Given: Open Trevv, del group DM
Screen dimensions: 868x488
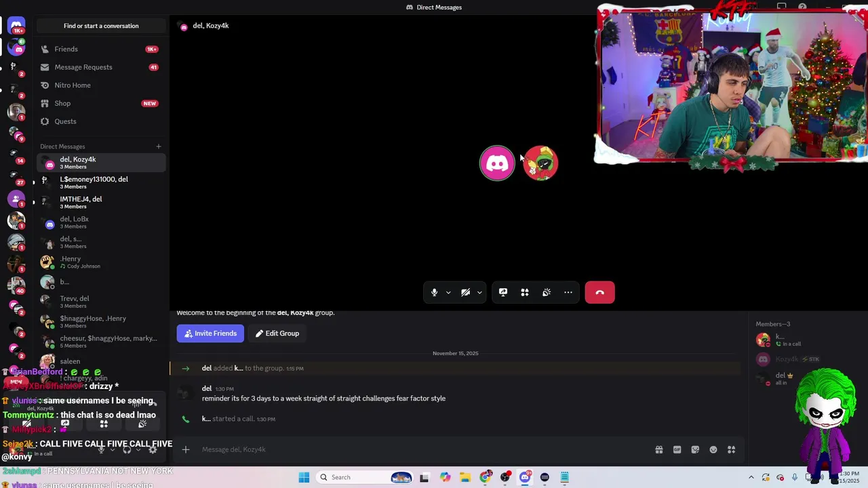Looking at the screenshot, I should (100, 302).
